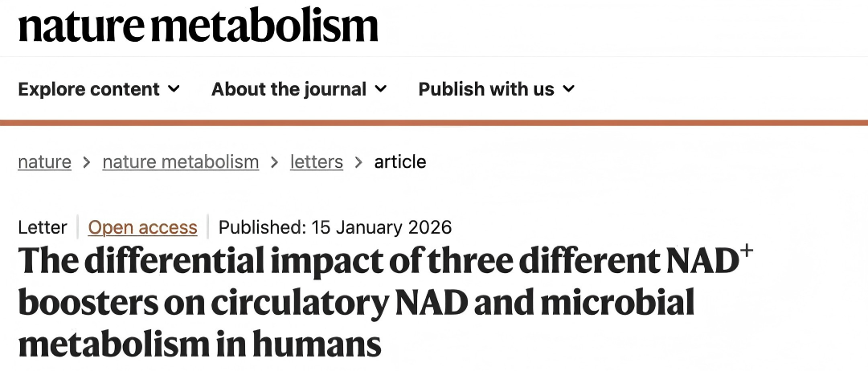Navigate to the letters breadcrumb link
The width and height of the screenshot is (868, 371).
coord(317,162)
